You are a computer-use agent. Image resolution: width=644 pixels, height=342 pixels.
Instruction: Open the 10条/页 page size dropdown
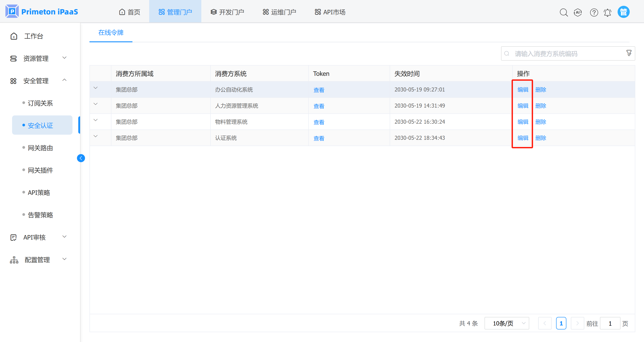(506, 323)
